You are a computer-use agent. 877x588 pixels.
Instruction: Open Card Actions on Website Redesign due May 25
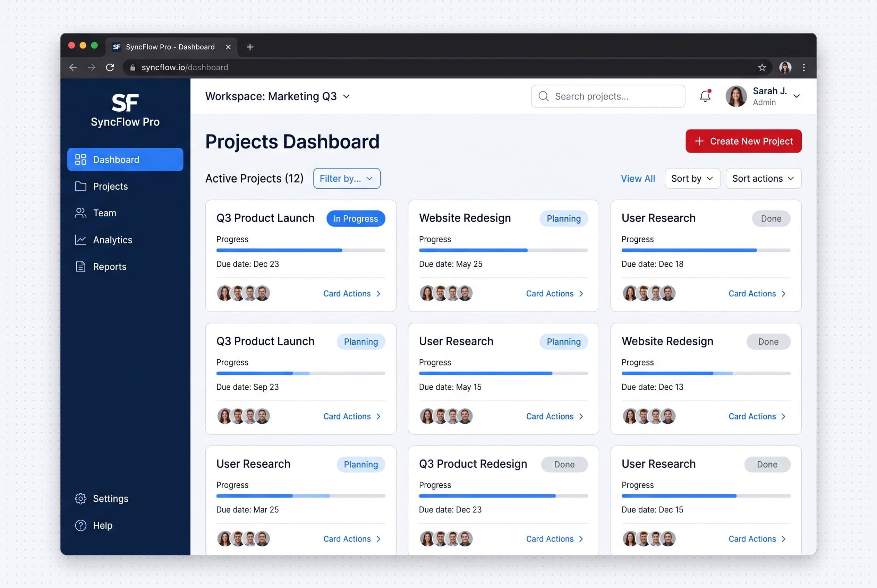(x=555, y=294)
